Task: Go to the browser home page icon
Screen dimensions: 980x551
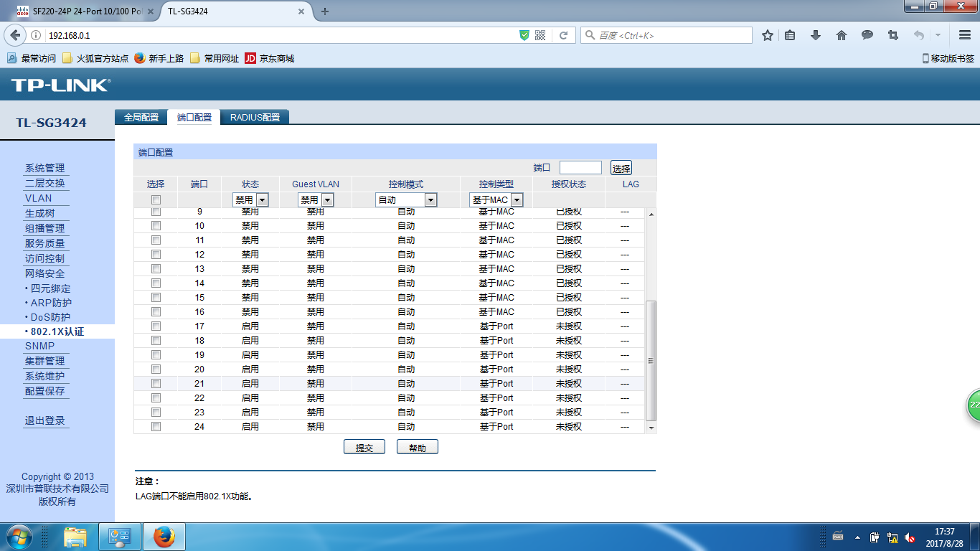Action: coord(842,35)
